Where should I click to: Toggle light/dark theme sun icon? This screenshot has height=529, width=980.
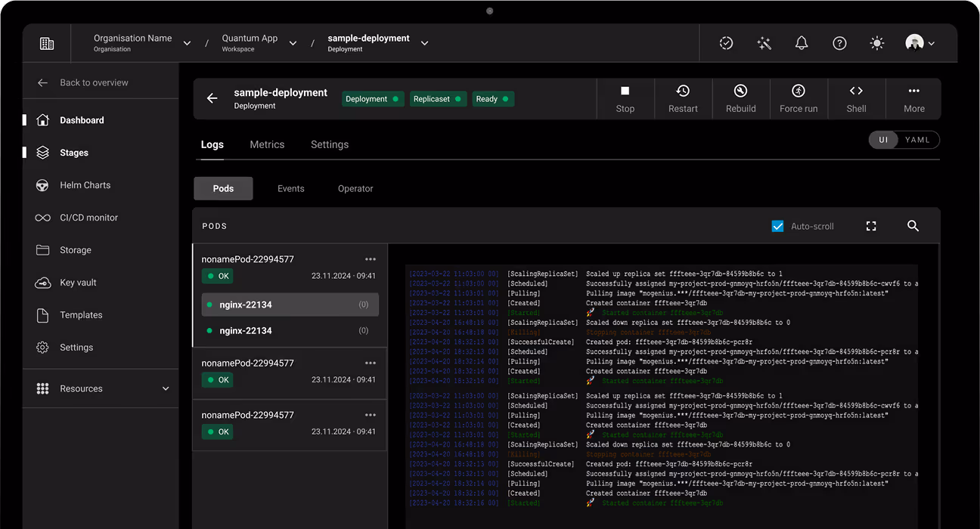[877, 44]
